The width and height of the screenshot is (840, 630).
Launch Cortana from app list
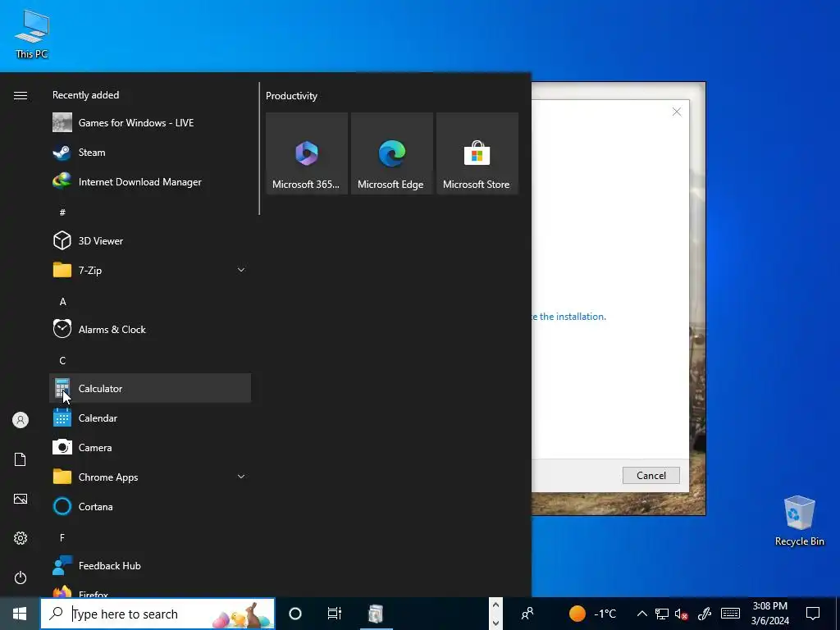(150, 506)
